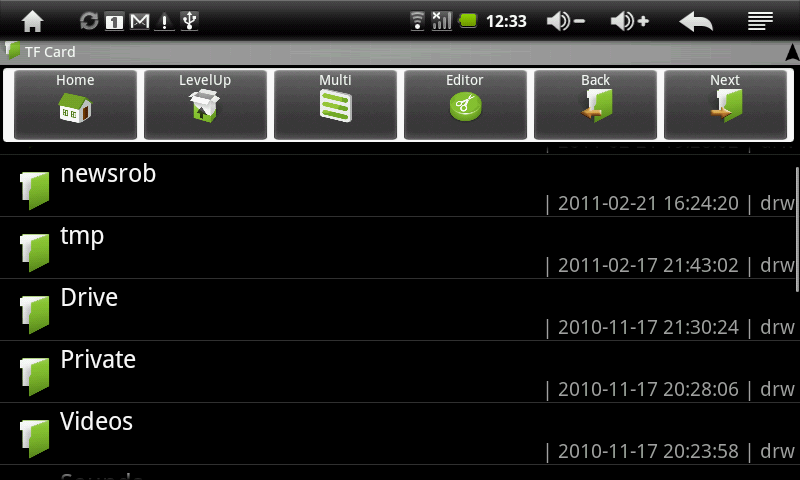Open the Editor scissors tool
800x480 pixels.
(x=465, y=105)
